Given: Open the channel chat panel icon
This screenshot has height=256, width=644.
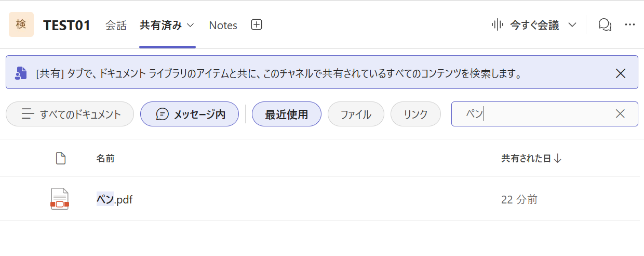Looking at the screenshot, I should 605,24.
